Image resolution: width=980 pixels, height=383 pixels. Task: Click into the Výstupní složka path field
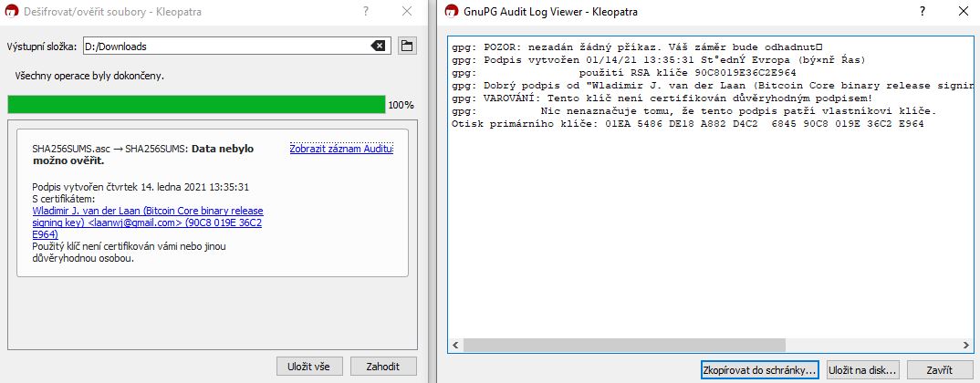point(219,46)
